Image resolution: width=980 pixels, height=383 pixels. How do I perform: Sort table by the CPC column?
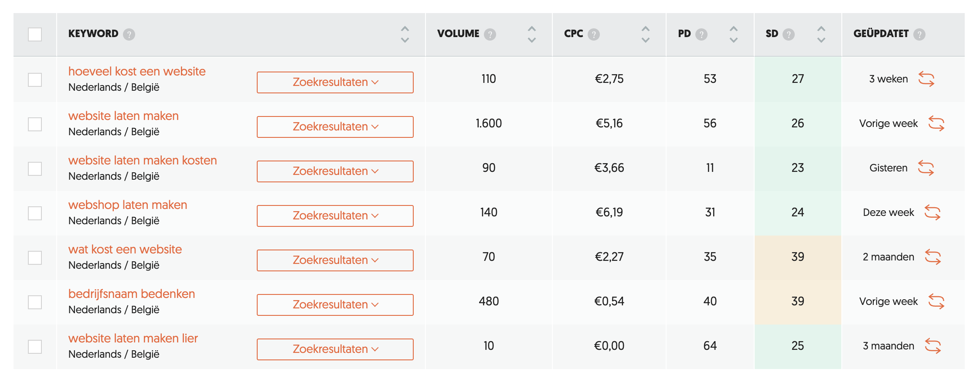[x=646, y=34]
